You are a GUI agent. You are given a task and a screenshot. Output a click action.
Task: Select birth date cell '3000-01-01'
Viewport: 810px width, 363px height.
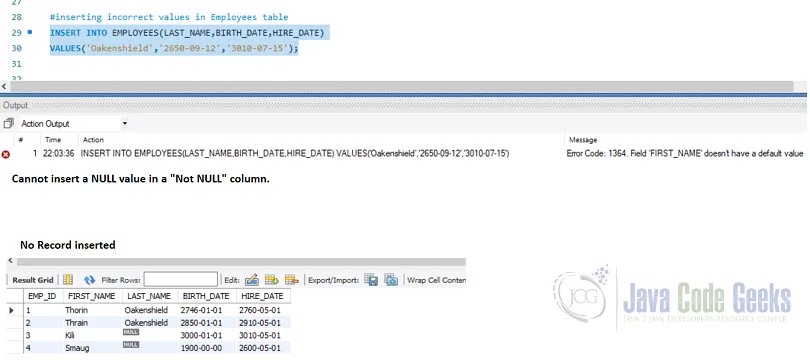[207, 335]
